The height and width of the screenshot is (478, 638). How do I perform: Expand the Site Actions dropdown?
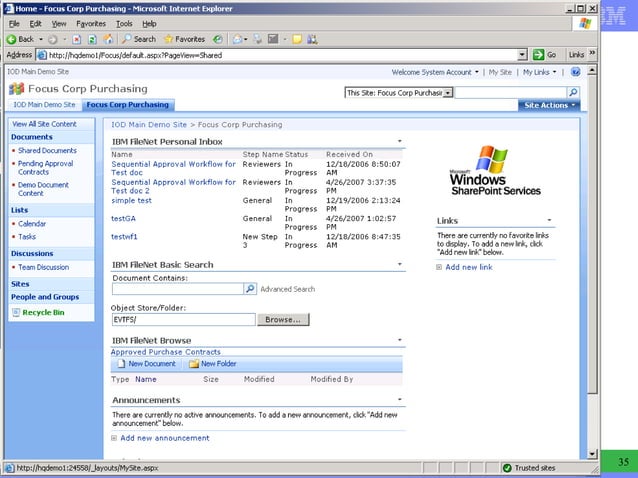(x=549, y=105)
